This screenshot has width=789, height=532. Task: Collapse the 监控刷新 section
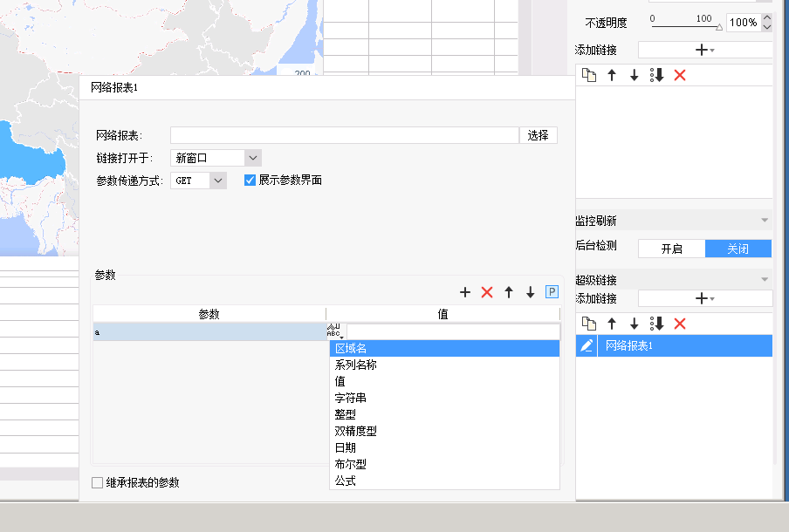pos(765,221)
